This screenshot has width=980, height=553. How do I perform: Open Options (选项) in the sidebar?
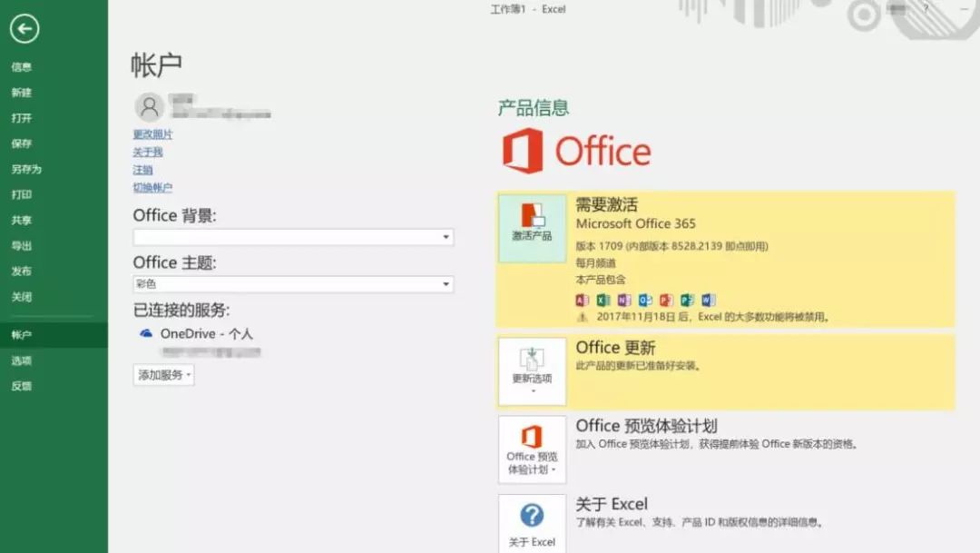(21, 361)
